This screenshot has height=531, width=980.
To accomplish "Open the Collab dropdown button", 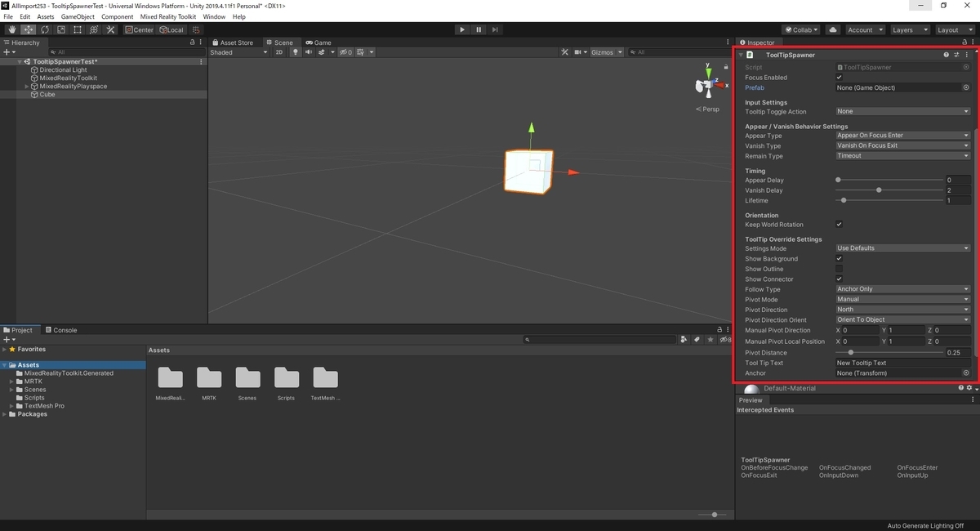I will (x=800, y=29).
